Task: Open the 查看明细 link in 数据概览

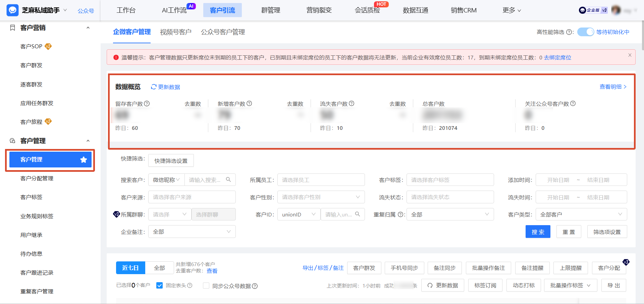Action: pos(611,87)
